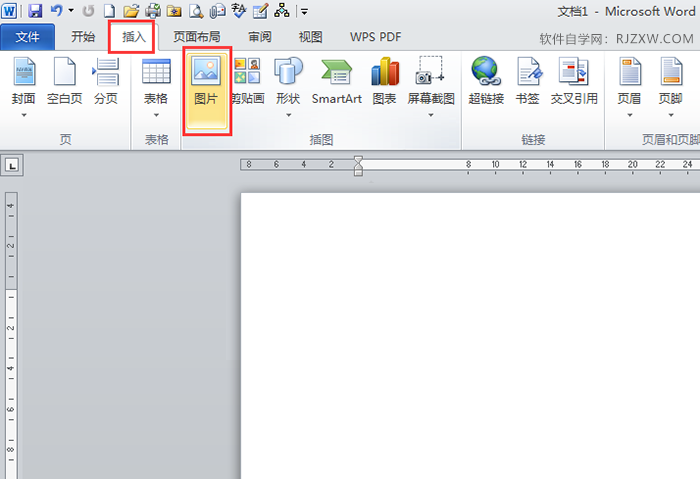Open the Review (审阅) tab
Image resolution: width=700 pixels, height=479 pixels.
[x=259, y=37]
